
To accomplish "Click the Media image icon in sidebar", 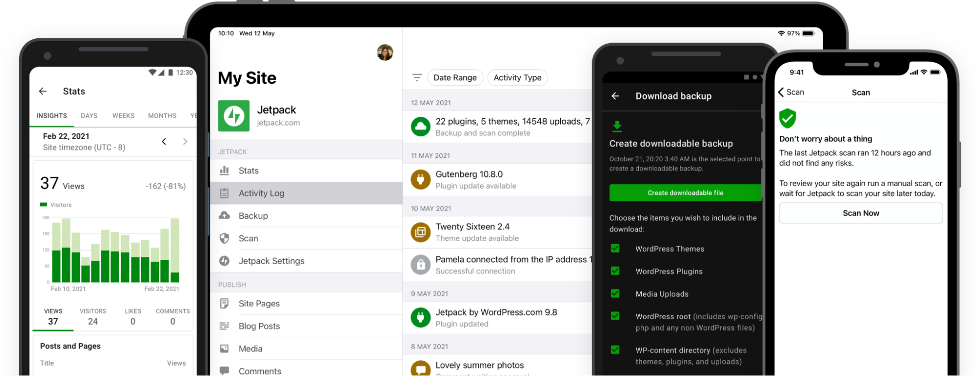I will click(225, 349).
